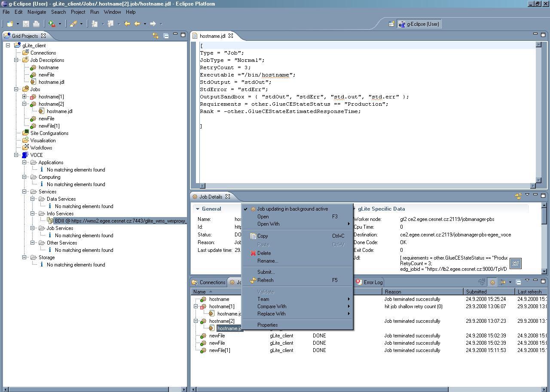
Task: Click the highlighter search toolbar icon
Action: [73, 24]
